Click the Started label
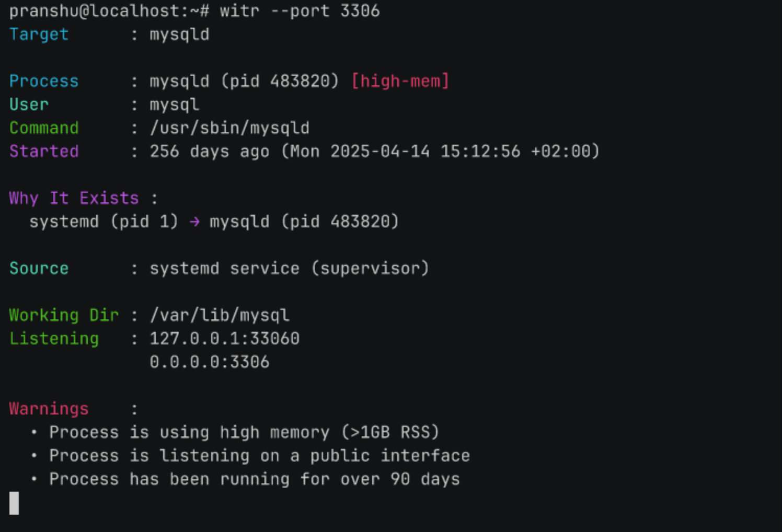The height and width of the screenshot is (532, 782). pos(44,152)
